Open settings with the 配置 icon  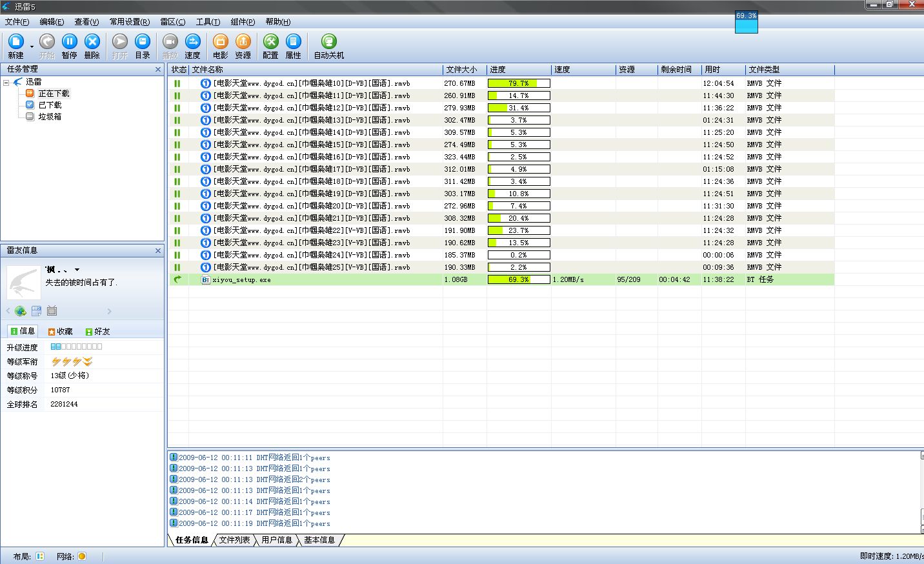[271, 42]
